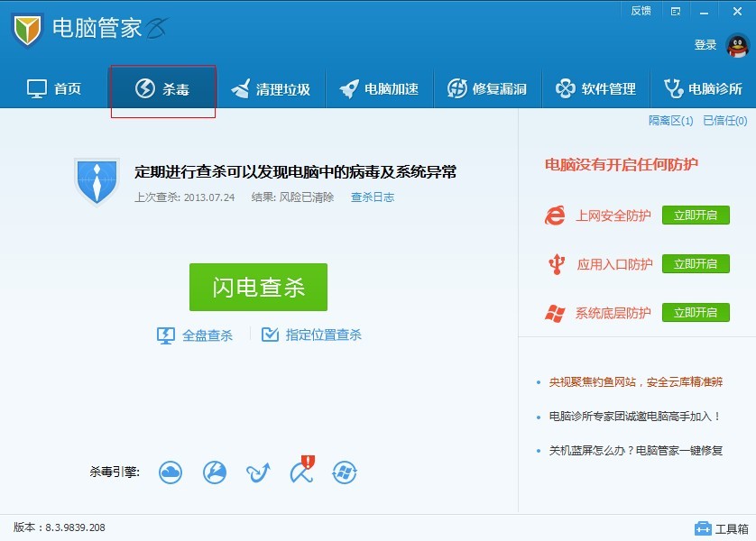756x541 pixels.
Task: Open the 查杀日志 scan log
Action: pyautogui.click(x=372, y=197)
